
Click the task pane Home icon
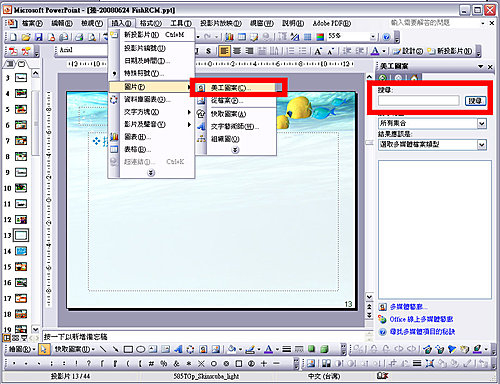(x=414, y=78)
